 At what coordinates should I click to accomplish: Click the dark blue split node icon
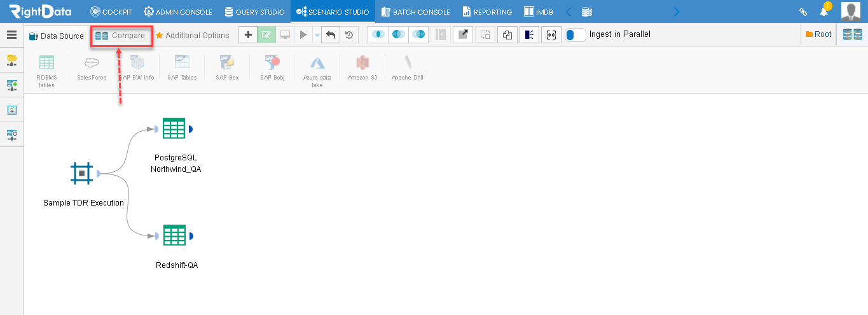pyautogui.click(x=529, y=35)
